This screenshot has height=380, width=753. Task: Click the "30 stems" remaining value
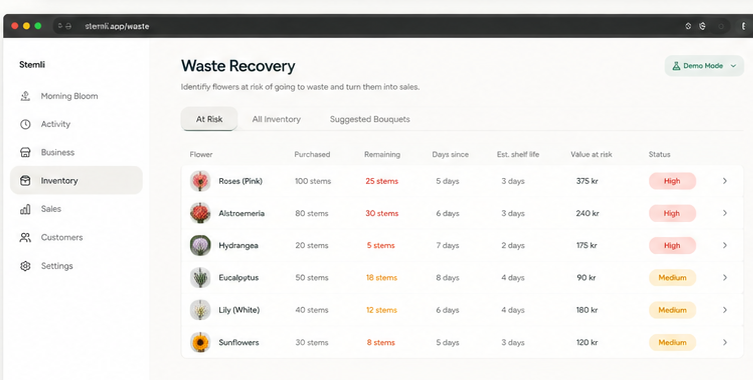pyautogui.click(x=382, y=213)
